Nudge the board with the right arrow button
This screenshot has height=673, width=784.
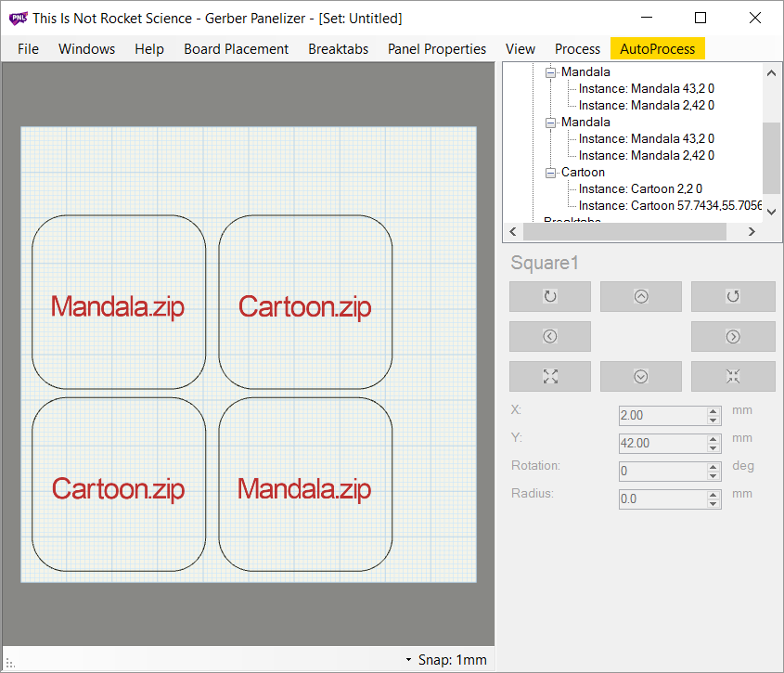[732, 336]
